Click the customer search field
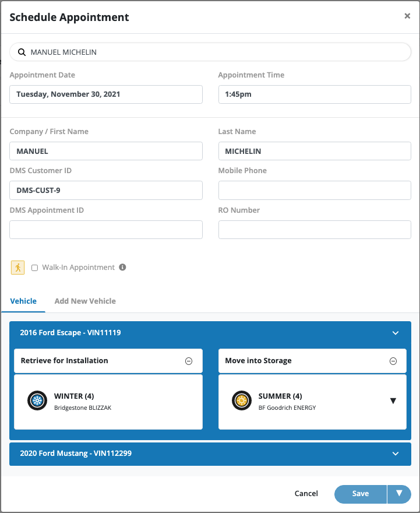Viewport: 420px width, 513px height. click(210, 52)
